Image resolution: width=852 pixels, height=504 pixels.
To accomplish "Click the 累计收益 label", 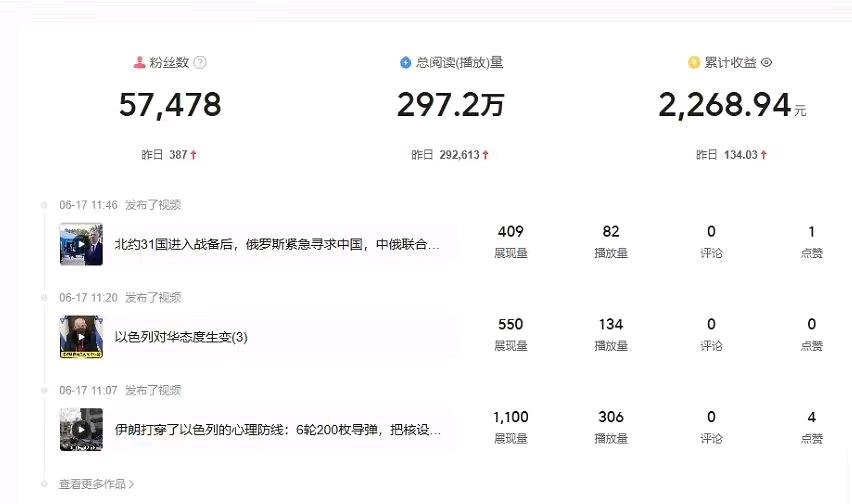I will click(730, 62).
